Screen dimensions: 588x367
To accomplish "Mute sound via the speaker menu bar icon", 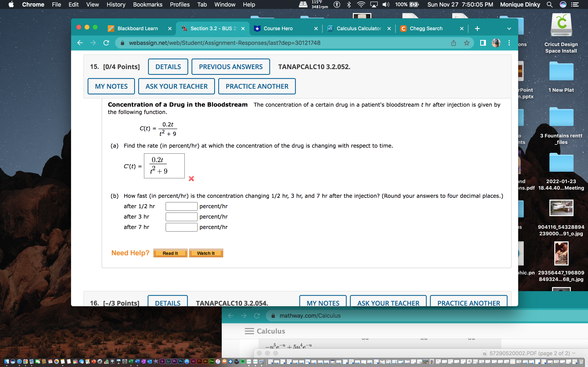I will (x=386, y=4).
